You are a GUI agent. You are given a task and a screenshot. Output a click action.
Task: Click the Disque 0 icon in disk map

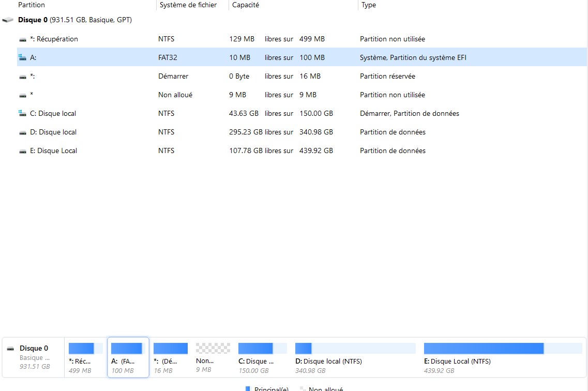(x=10, y=349)
